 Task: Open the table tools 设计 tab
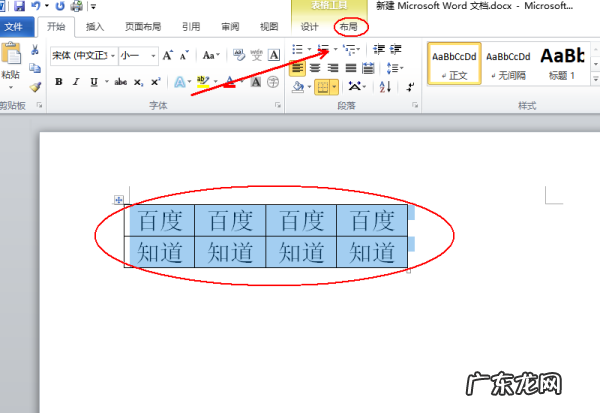coord(309,27)
